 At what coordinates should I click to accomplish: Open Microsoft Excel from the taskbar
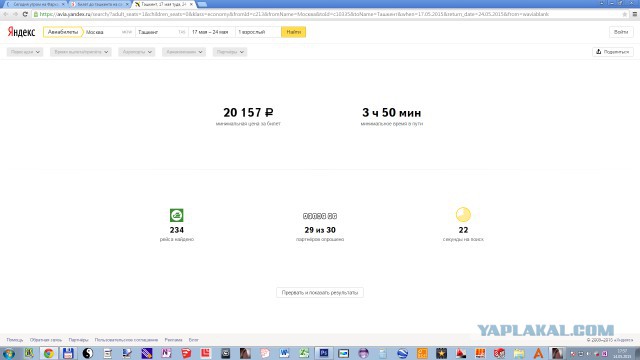[x=304, y=353]
